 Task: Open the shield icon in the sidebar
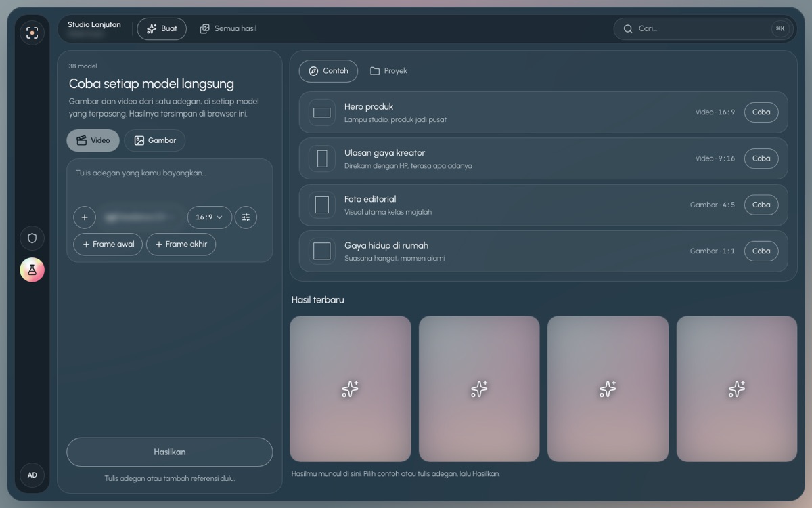pyautogui.click(x=32, y=238)
